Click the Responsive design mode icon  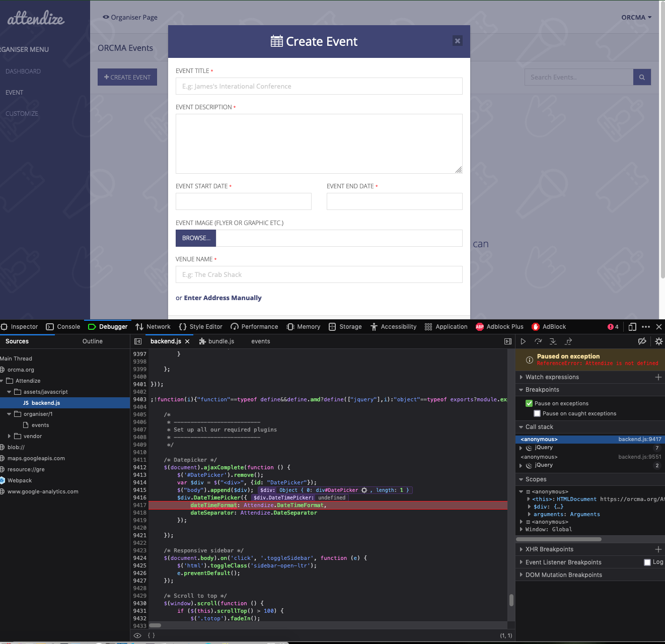click(632, 327)
